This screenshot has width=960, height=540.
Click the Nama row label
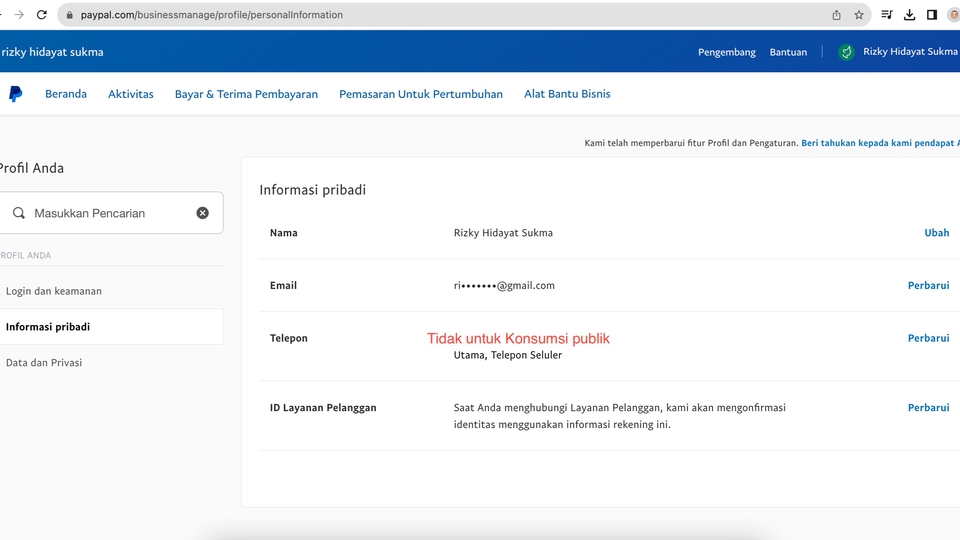284,233
